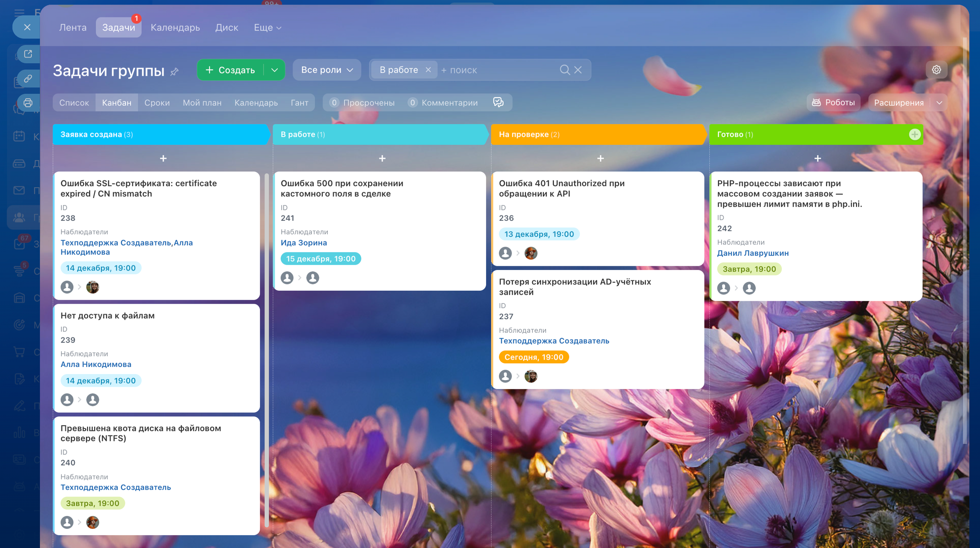Expand the Расширения dropdown arrow

[x=939, y=103]
